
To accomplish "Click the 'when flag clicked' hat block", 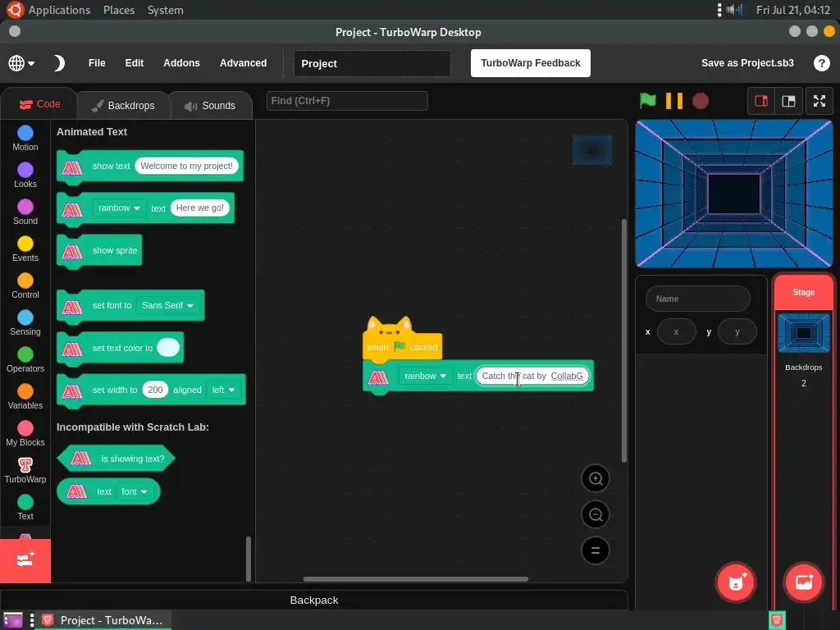I will 402,346.
